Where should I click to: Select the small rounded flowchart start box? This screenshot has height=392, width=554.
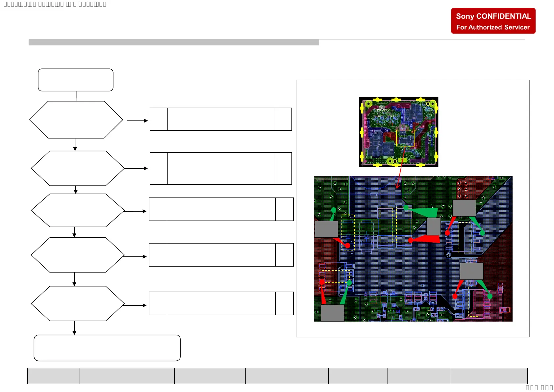(76, 80)
